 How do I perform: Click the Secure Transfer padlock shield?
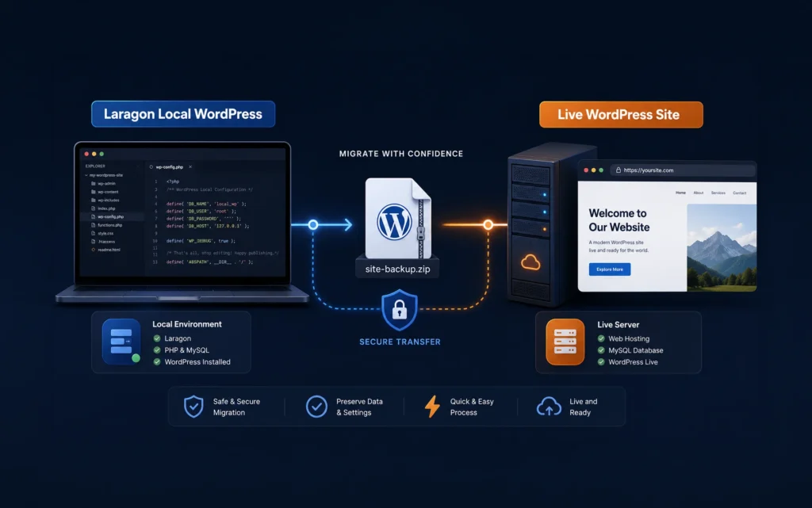coord(400,310)
